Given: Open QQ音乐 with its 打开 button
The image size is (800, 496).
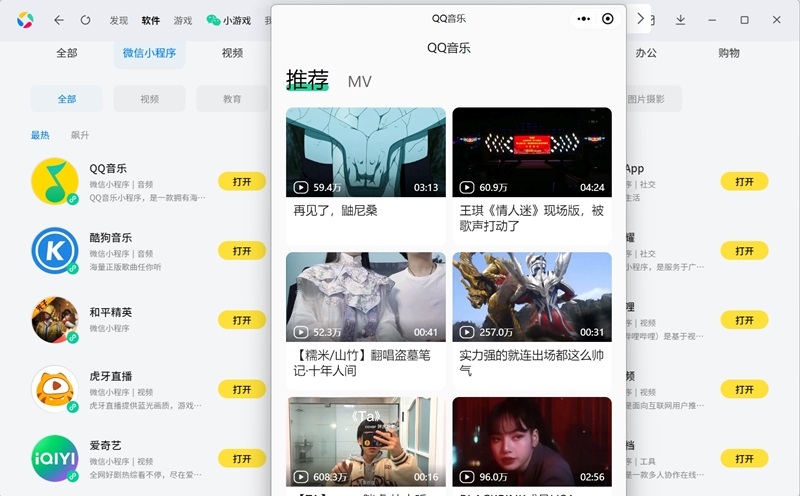Looking at the screenshot, I should point(242,181).
